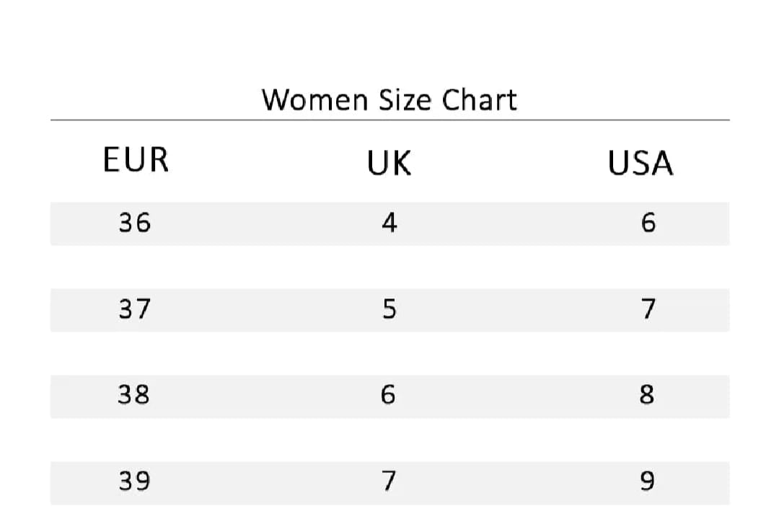
Task: Click UK size 4 cell
Action: (389, 223)
